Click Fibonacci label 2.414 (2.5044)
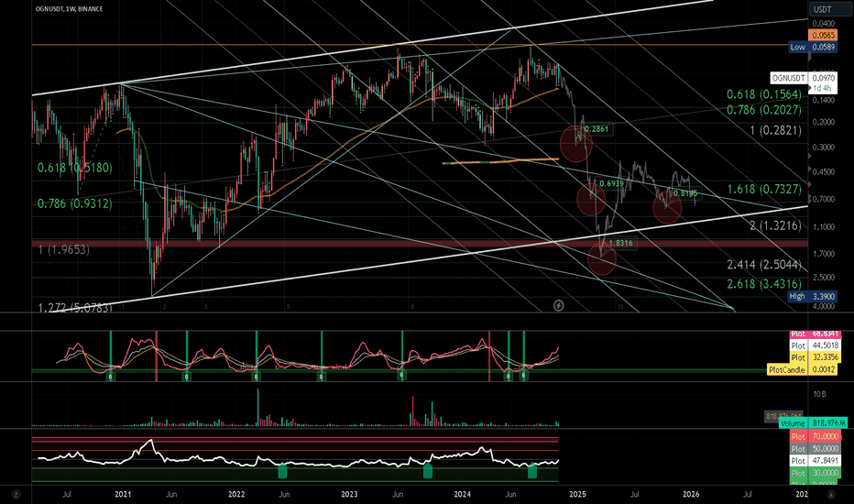 (x=763, y=265)
